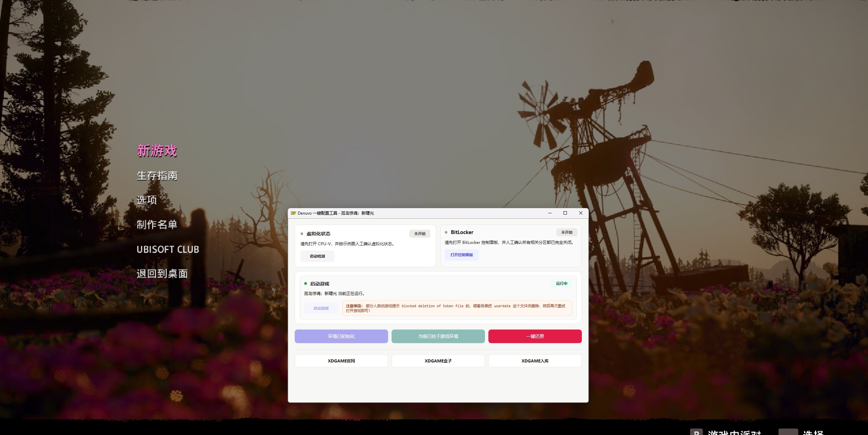
Task: Click the red 一键还原 restore button
Action: (535, 336)
